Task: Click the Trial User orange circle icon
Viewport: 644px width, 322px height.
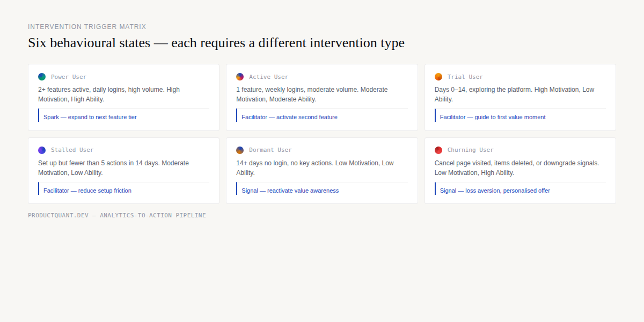Action: 438,77
